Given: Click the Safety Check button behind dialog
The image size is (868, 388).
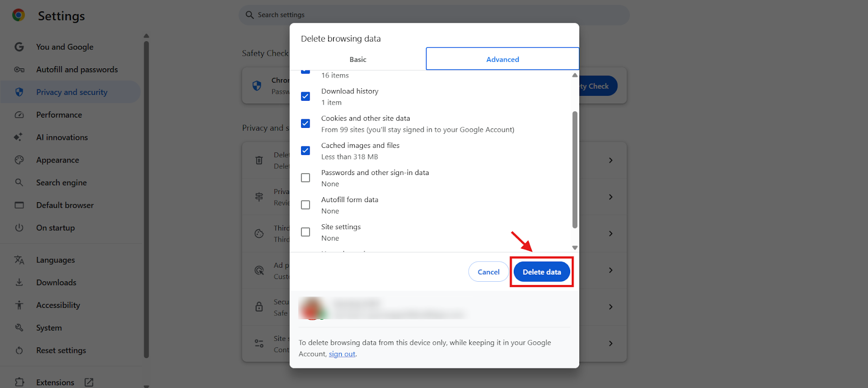Looking at the screenshot, I should click(598, 86).
